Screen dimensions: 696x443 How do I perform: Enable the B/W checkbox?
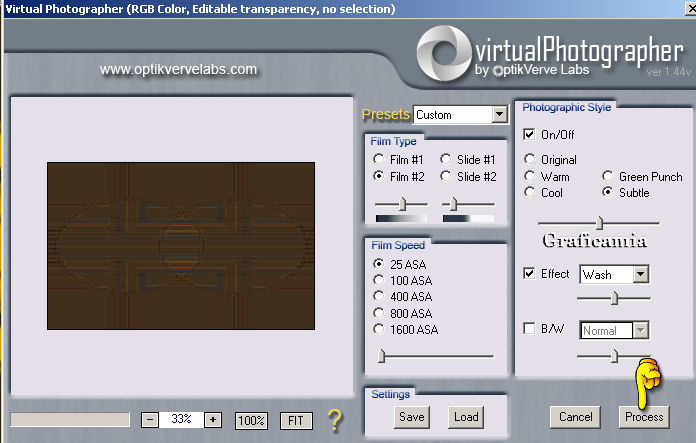(x=529, y=328)
